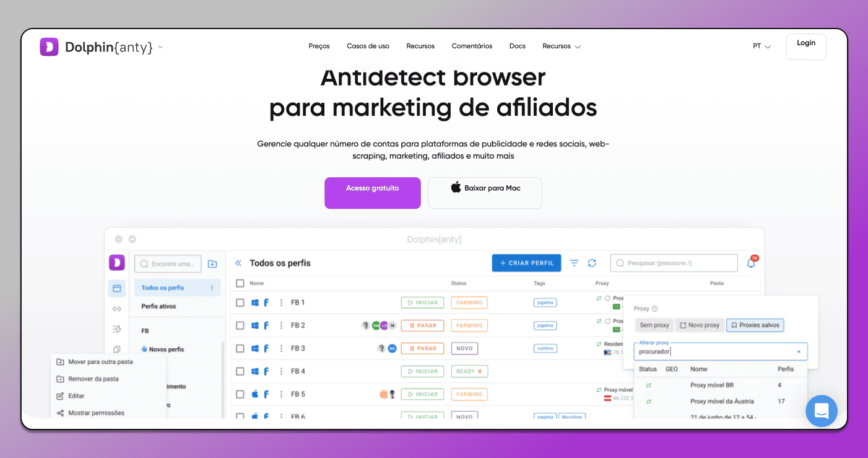
Task: Open the three-dot menu for FB 1
Action: point(282,302)
